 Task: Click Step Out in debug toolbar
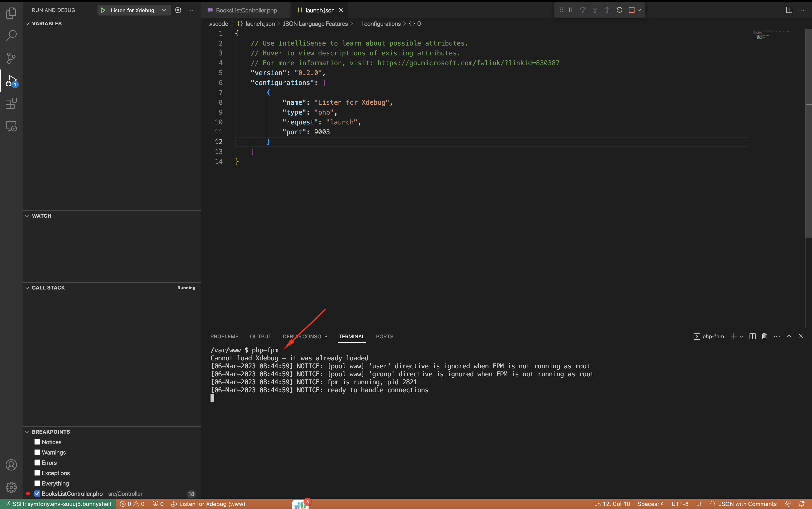click(607, 10)
